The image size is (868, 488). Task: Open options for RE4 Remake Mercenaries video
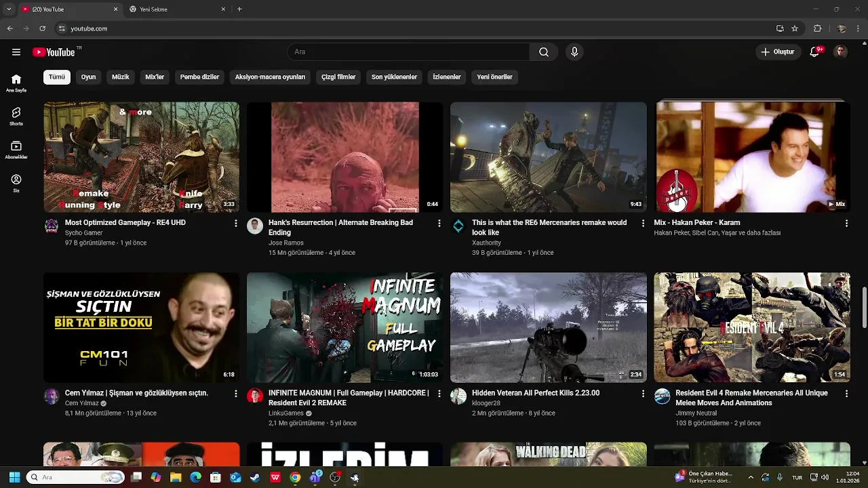point(846,393)
